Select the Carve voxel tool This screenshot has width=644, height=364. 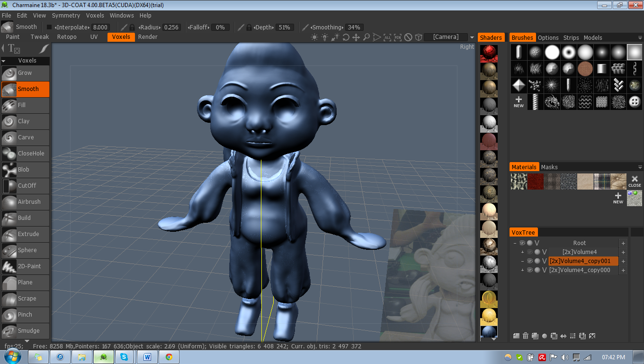coord(25,137)
